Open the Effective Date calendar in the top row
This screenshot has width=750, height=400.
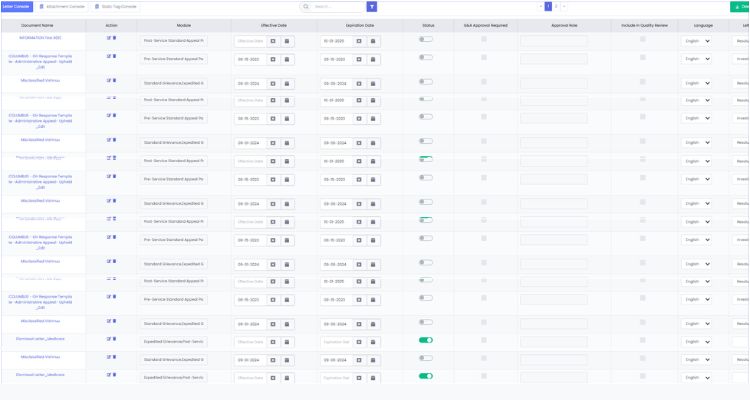click(x=287, y=41)
